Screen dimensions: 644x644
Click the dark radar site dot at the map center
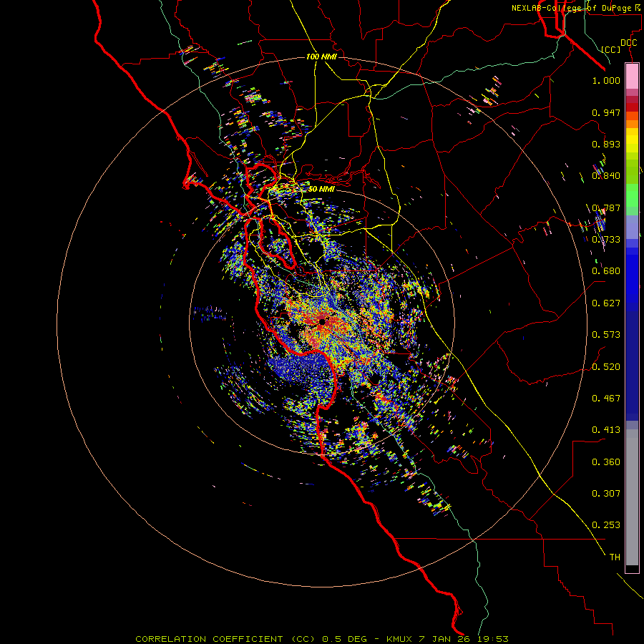322,322
